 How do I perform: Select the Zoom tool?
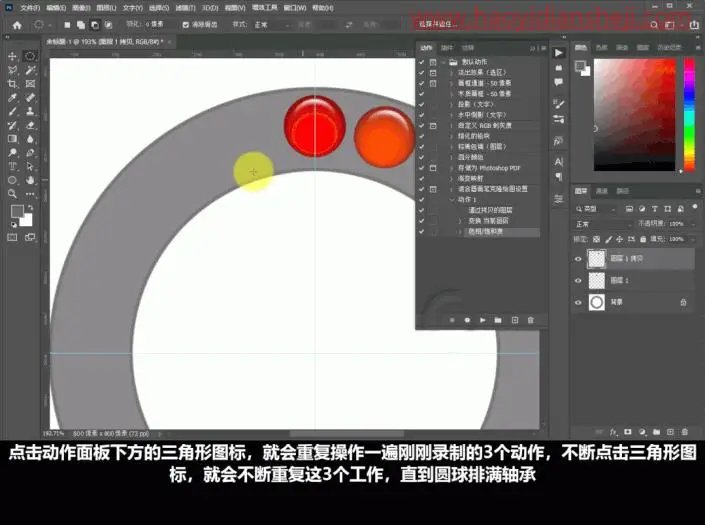click(12, 194)
